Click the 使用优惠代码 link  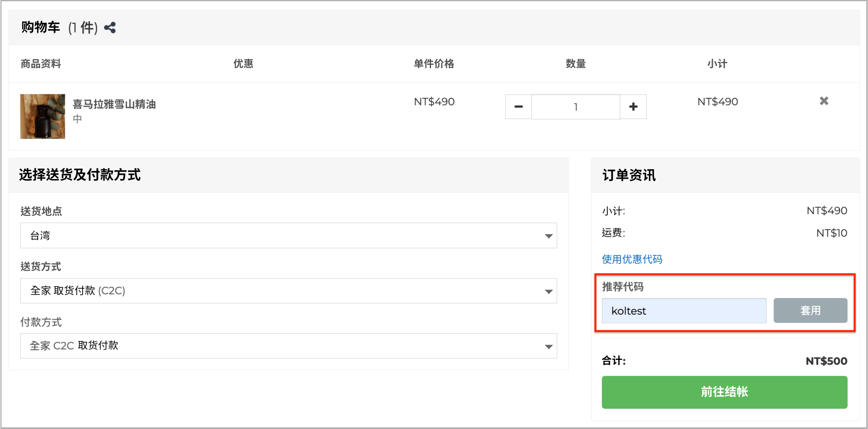click(x=632, y=259)
